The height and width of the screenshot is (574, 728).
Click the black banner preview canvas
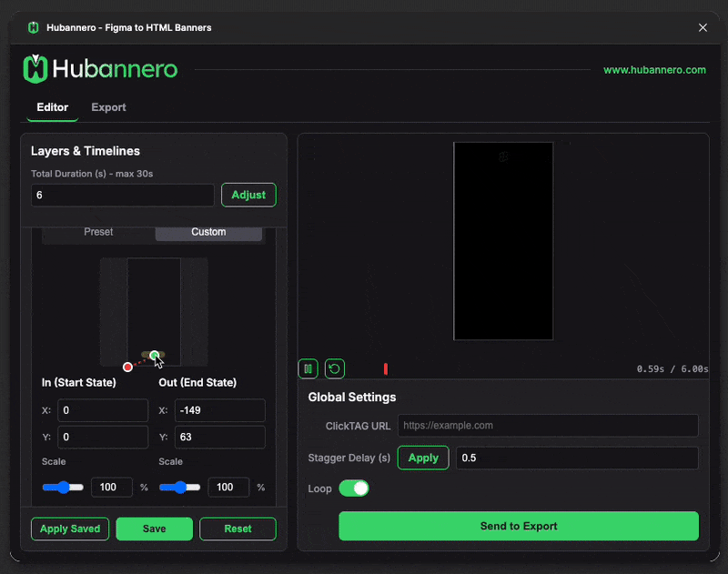coord(503,241)
